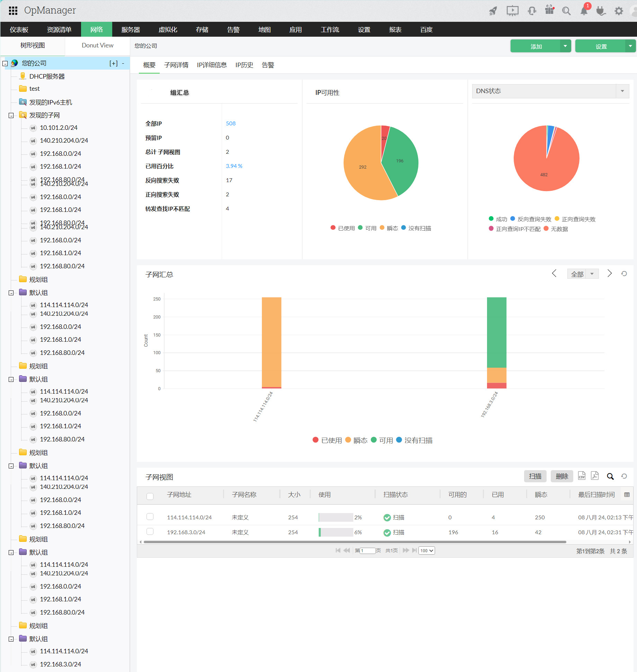Go to next subnet summary page

pyautogui.click(x=610, y=274)
